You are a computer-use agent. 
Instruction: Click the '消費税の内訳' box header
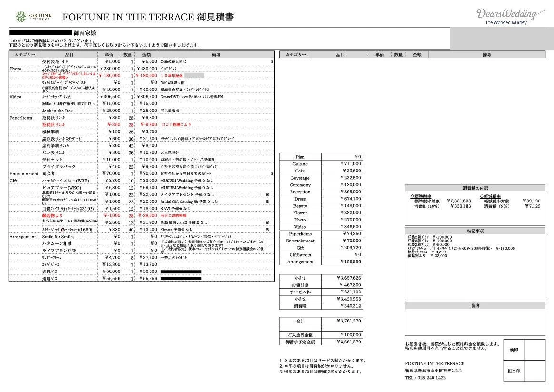click(x=475, y=188)
